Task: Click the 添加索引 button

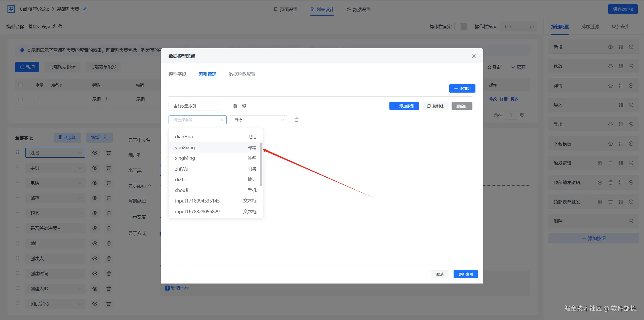Action: [x=404, y=106]
